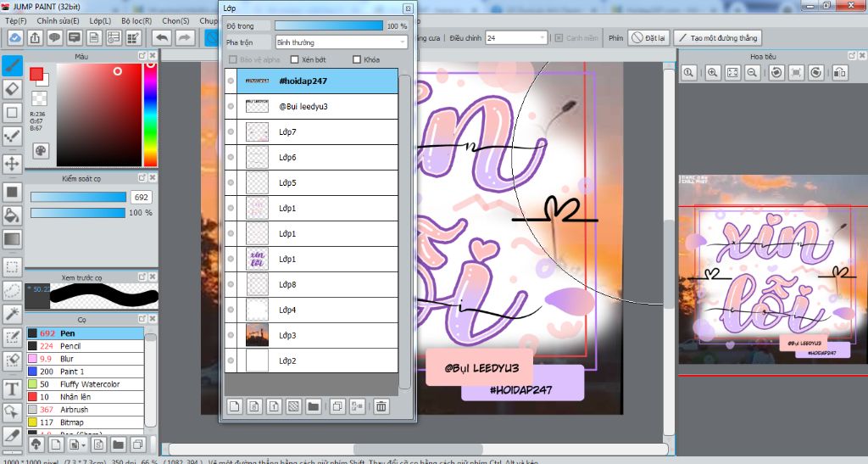Click the Layer panel vertical scrollbar
The image size is (868, 464).
click(405, 231)
